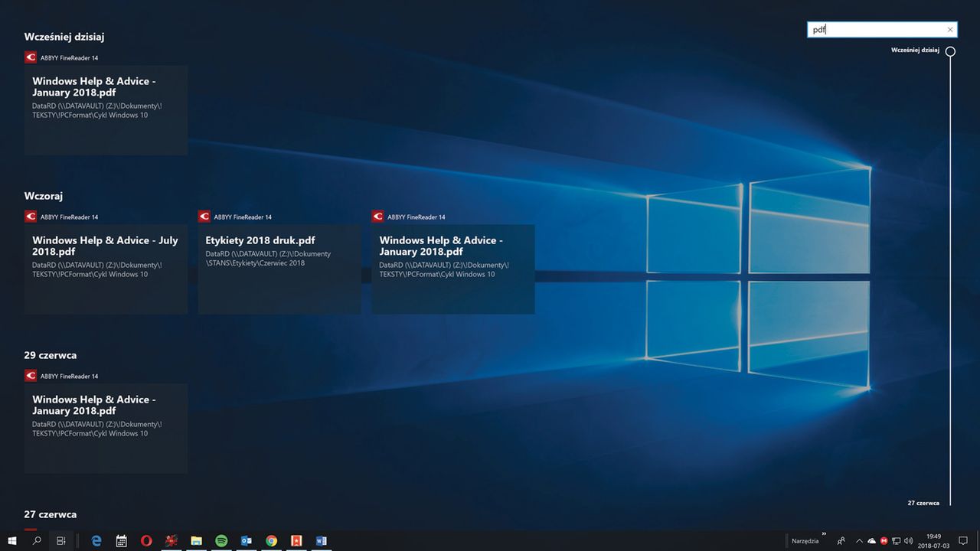Click the path text ending Etykiety\Czerwiec 2018
Image resolution: width=980 pixels, height=551 pixels.
(x=268, y=258)
